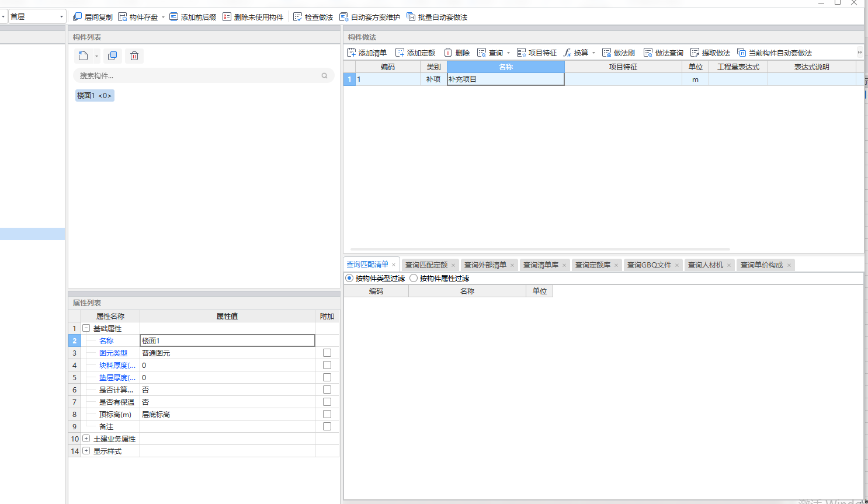Click the 搜索构件 search field
Screen dimensions: 868x504
(204, 75)
